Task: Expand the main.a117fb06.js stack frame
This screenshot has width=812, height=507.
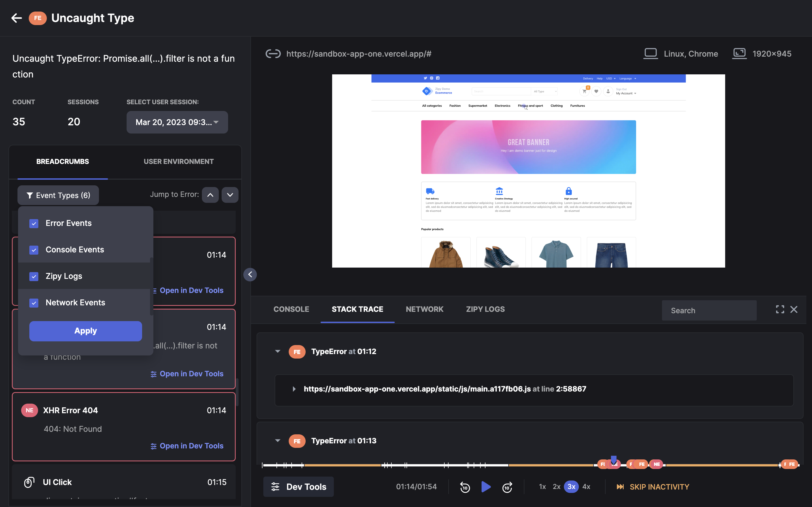Action: point(294,389)
